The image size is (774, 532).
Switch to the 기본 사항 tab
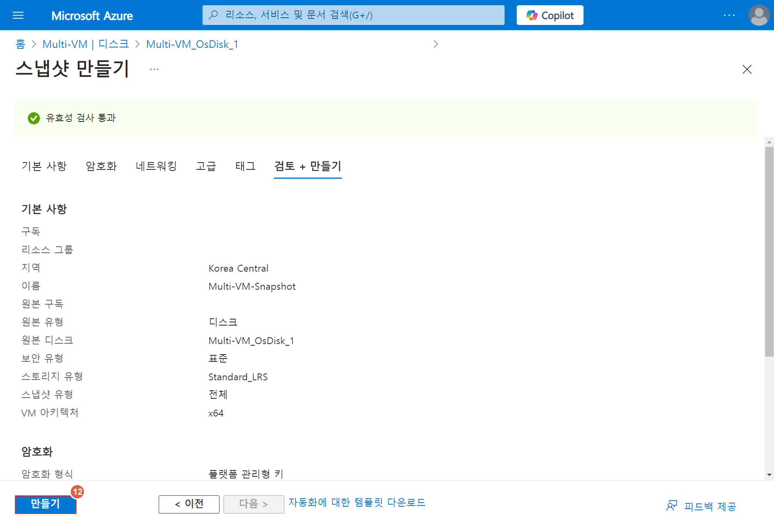click(x=44, y=166)
